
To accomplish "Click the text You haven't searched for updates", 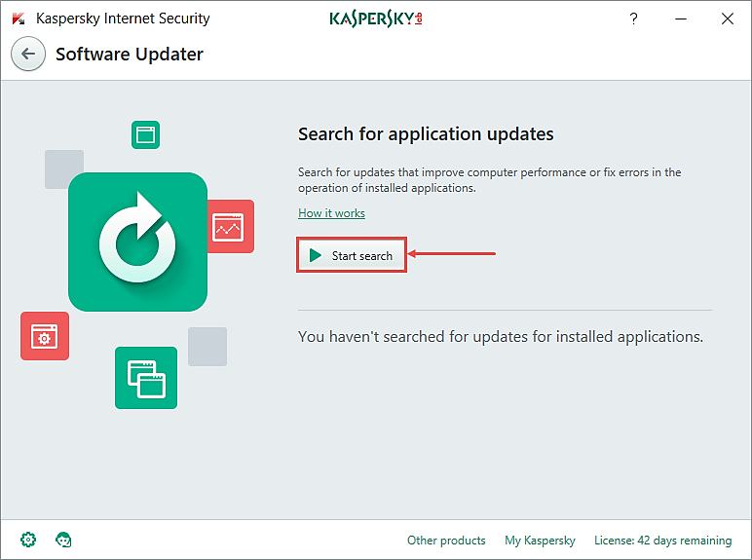I will pos(501,337).
